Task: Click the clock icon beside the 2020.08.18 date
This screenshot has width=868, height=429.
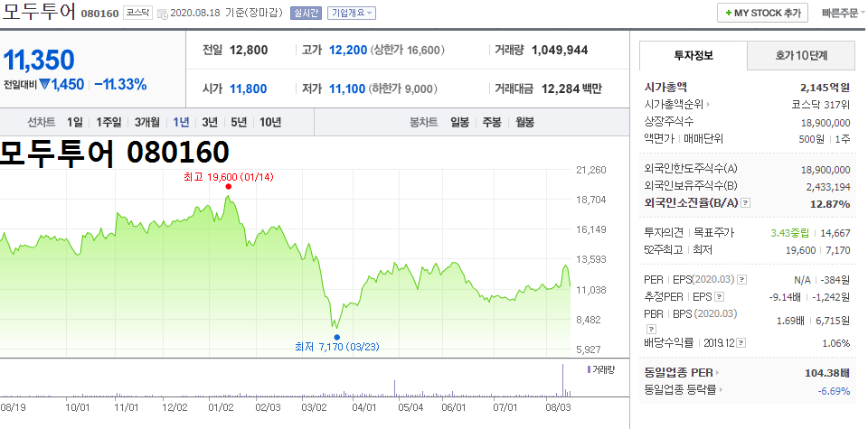Action: (163, 14)
